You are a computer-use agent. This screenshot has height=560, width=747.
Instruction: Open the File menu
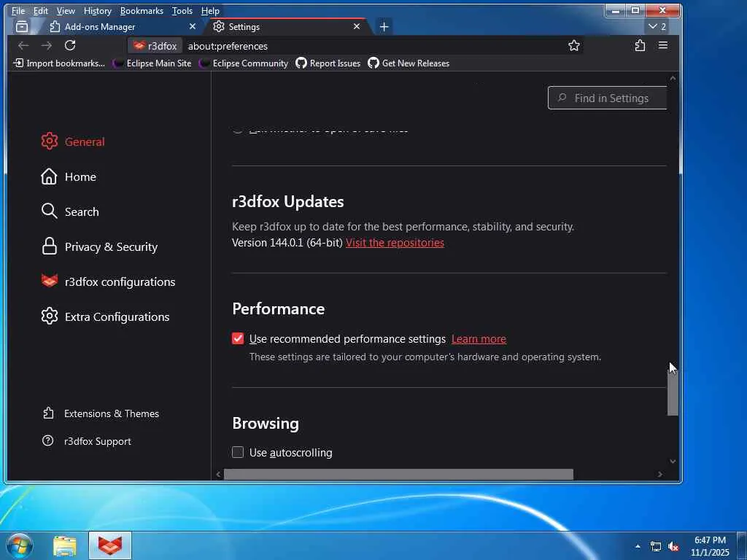[x=18, y=10]
